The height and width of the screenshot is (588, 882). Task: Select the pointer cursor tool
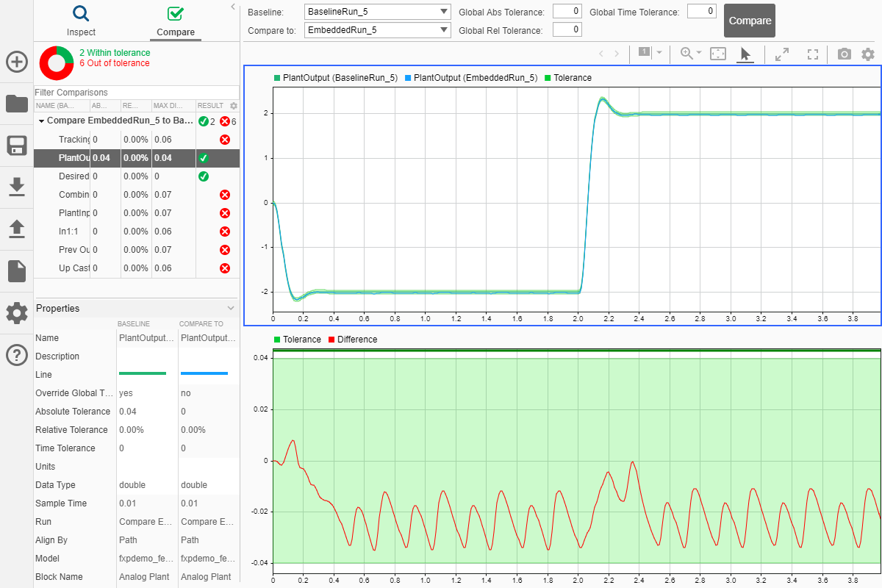[x=745, y=54]
